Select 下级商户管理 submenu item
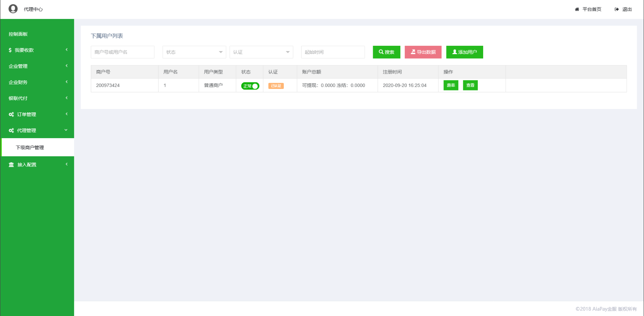Screen dimensions: 644x316 click(x=30, y=148)
